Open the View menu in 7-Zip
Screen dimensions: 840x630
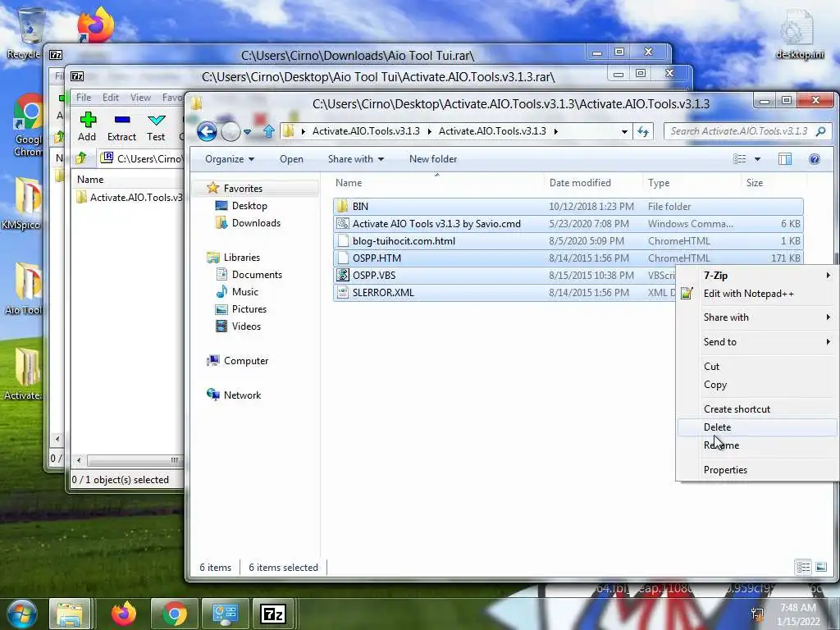(140, 98)
